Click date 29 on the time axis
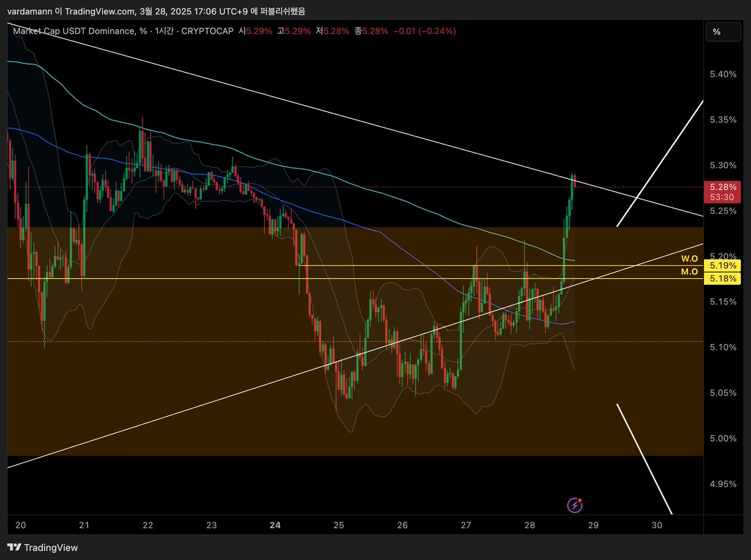The height and width of the screenshot is (560, 751). pyautogui.click(x=593, y=526)
